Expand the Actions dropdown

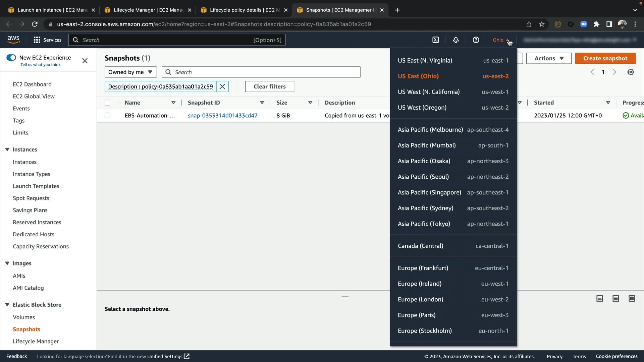tap(549, 58)
